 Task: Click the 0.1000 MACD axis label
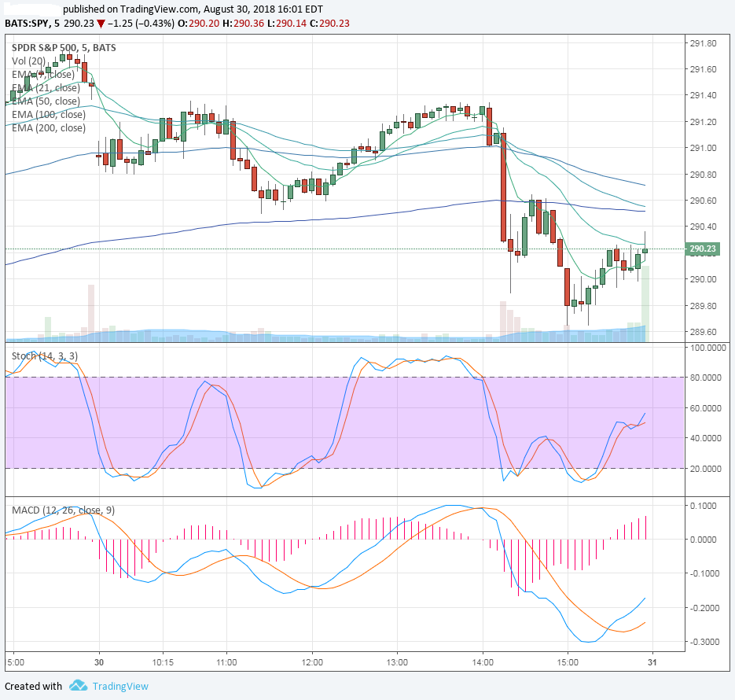[x=704, y=506]
